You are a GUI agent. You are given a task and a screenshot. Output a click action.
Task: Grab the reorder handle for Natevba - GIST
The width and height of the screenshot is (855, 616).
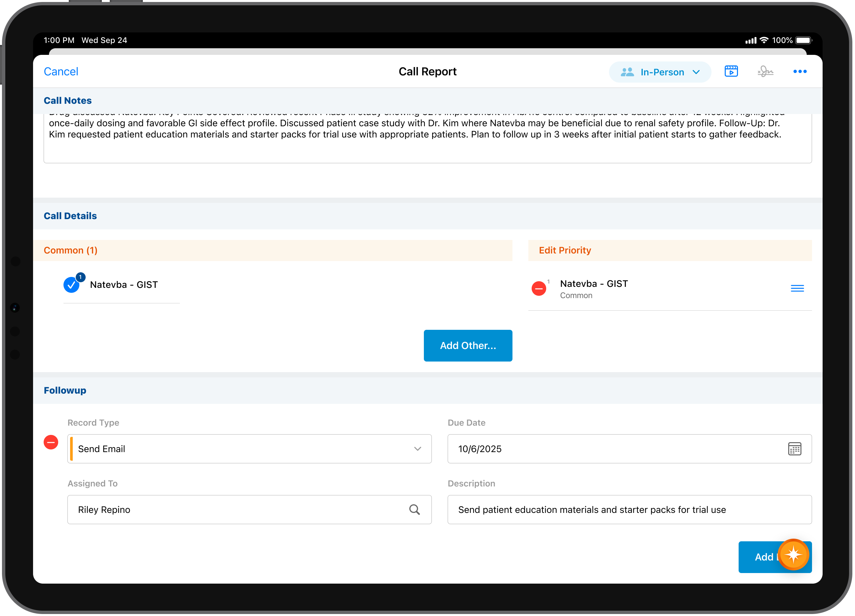tap(797, 289)
